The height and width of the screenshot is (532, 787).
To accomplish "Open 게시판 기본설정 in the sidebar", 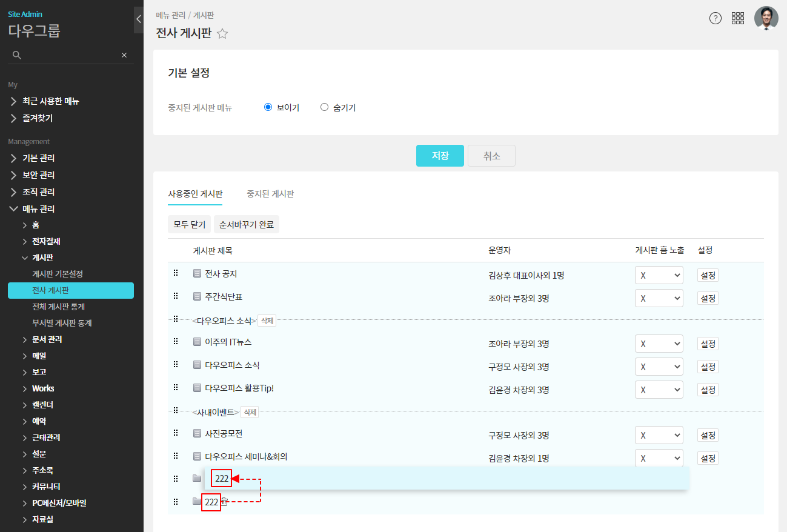I will pos(58,274).
